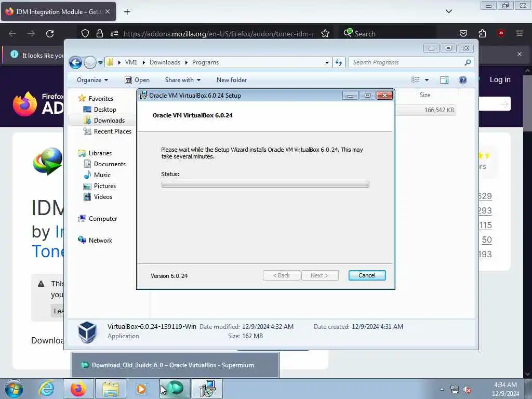Screen dimensions: 532x399
Task: Click the Firefox permissions icon
Action: click(x=114, y=33)
